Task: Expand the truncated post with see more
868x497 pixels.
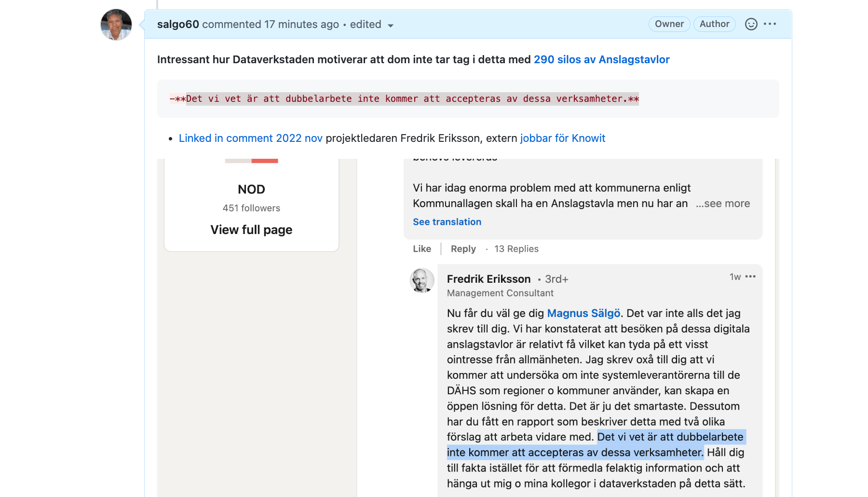Action: 723,204
